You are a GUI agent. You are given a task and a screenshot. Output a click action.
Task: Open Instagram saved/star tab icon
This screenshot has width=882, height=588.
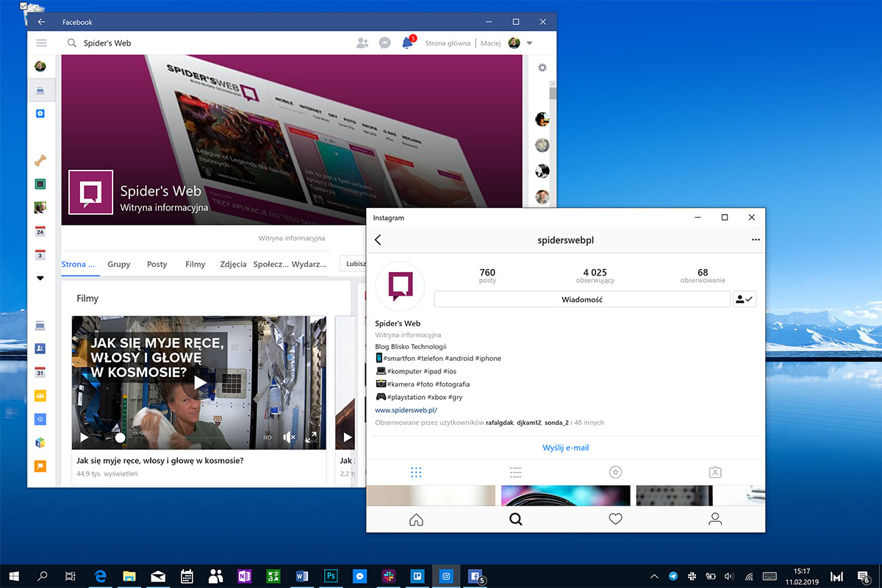point(616,472)
